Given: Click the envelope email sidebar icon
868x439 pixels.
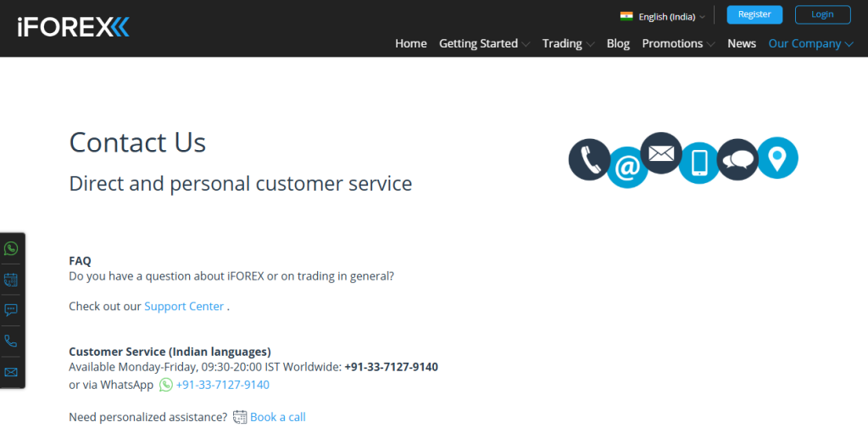Looking at the screenshot, I should pyautogui.click(x=11, y=372).
